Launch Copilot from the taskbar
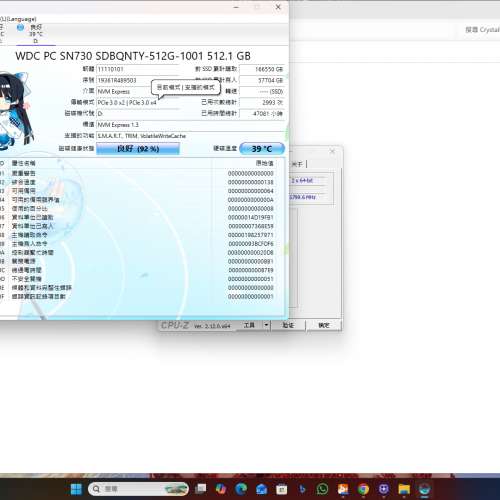This screenshot has width=500, height=500. (x=221, y=489)
